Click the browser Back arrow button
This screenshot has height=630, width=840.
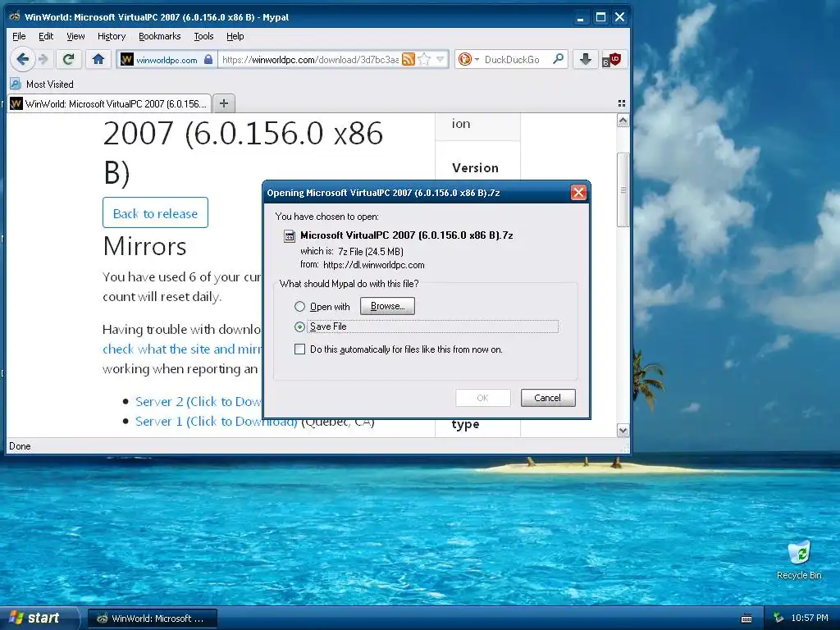tap(22, 59)
